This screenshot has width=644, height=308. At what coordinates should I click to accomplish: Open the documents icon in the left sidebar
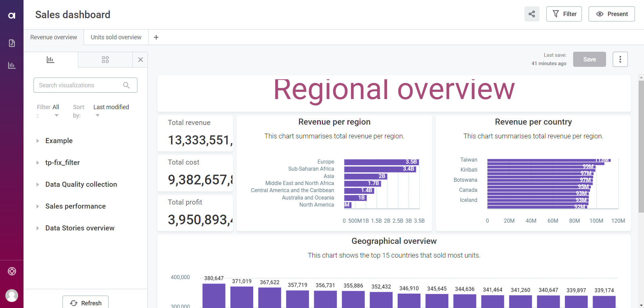(12, 43)
